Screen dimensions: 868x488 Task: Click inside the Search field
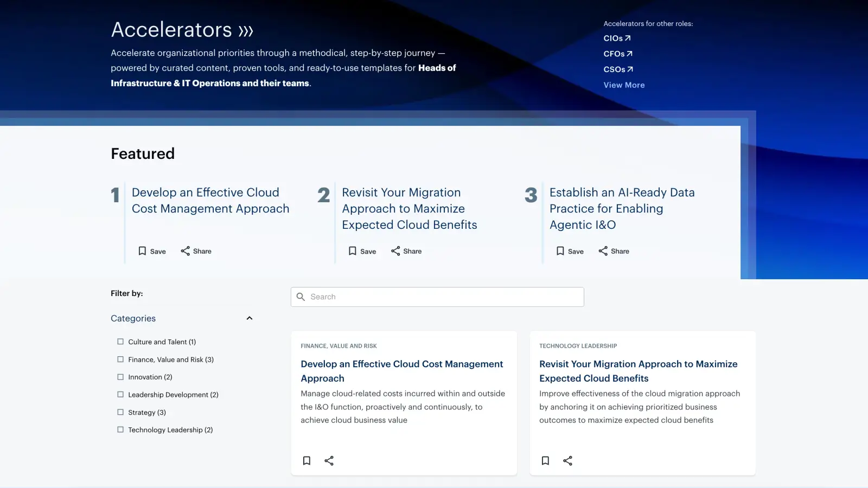(x=437, y=297)
